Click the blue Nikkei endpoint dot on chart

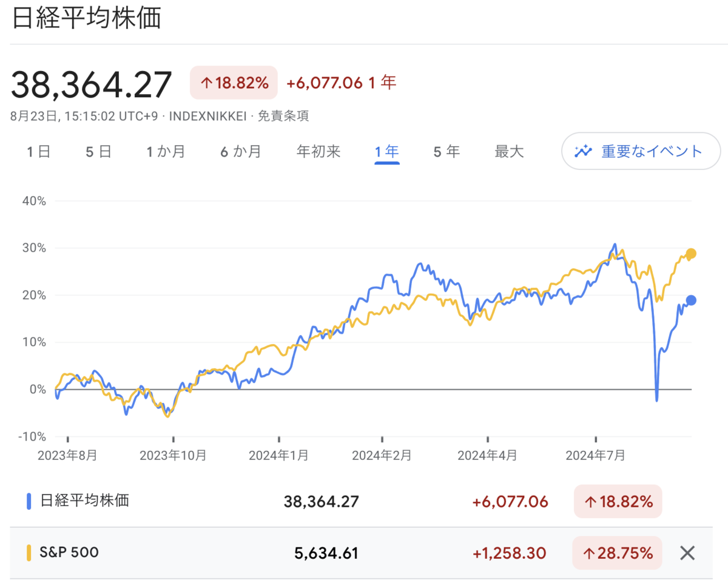(x=691, y=300)
